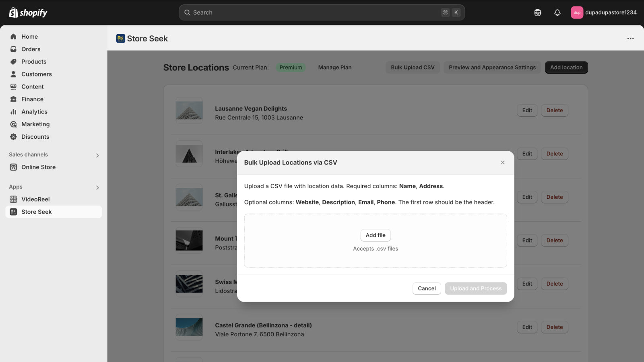This screenshot has width=644, height=362.
Task: Click the Add file button
Action: pyautogui.click(x=375, y=235)
